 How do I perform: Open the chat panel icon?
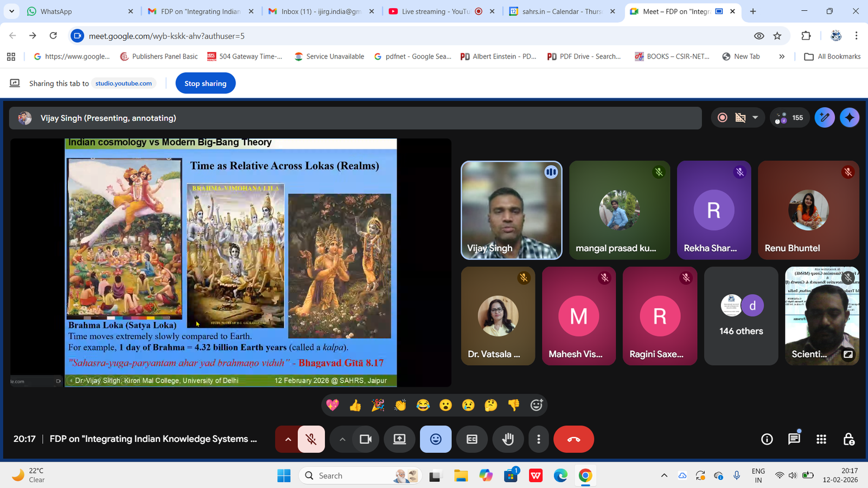[794, 439]
